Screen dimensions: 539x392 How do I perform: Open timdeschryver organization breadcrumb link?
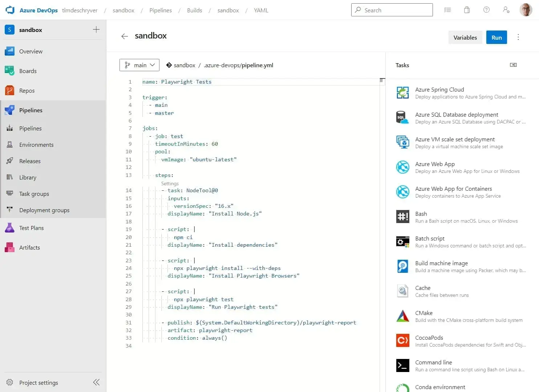[x=80, y=10]
